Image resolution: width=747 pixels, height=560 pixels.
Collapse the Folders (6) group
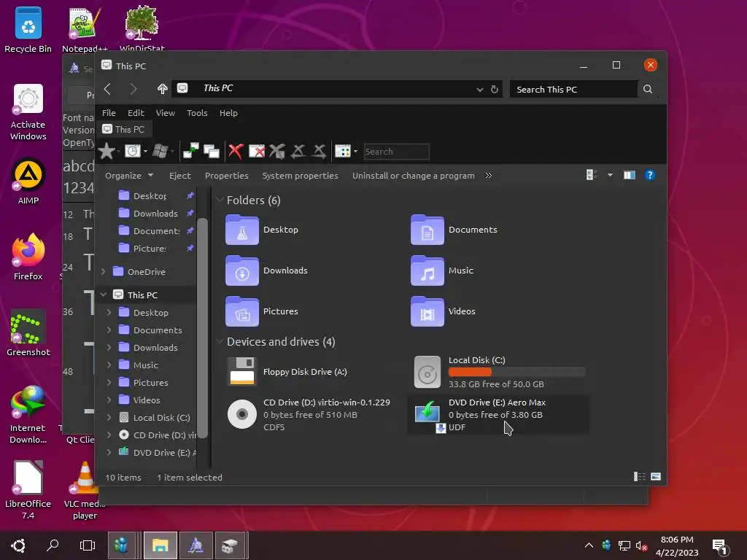(x=220, y=200)
